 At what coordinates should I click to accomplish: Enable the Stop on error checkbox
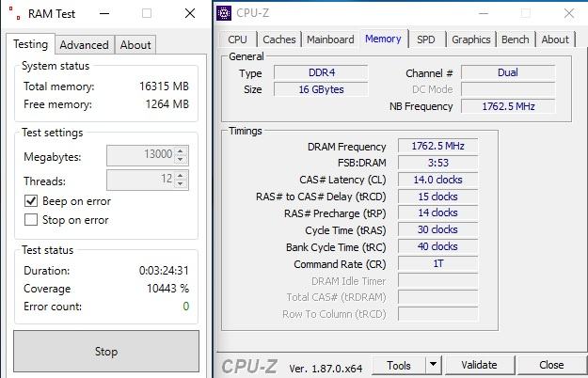(x=31, y=219)
